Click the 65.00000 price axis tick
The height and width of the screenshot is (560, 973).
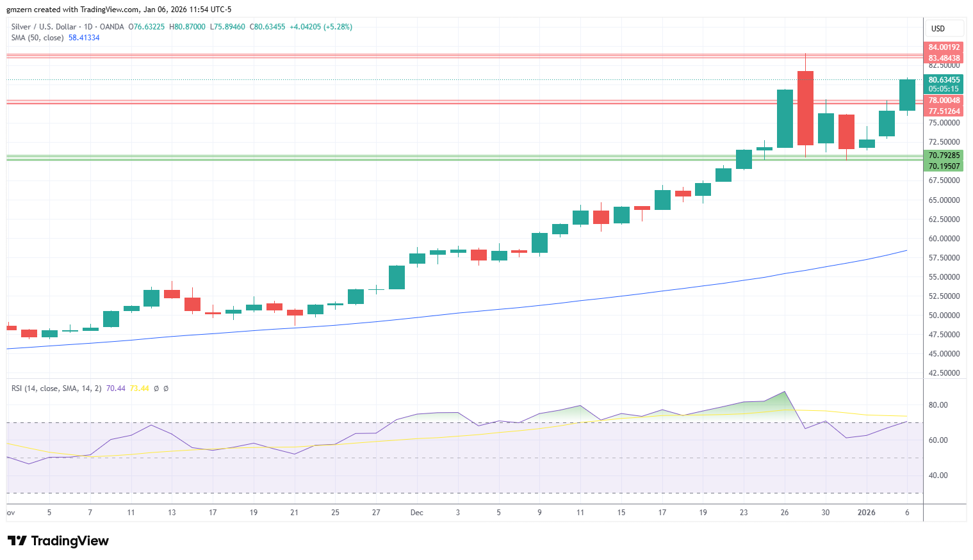(x=944, y=200)
